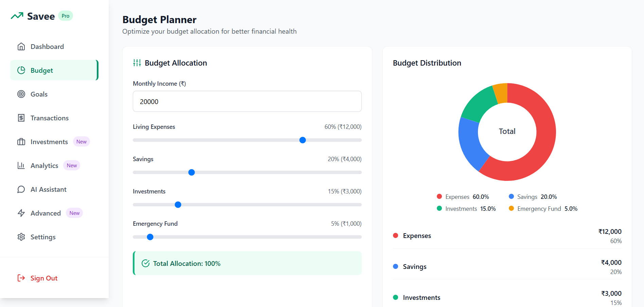This screenshot has width=644, height=307.
Task: Click the Settings gear icon
Action: (x=21, y=237)
